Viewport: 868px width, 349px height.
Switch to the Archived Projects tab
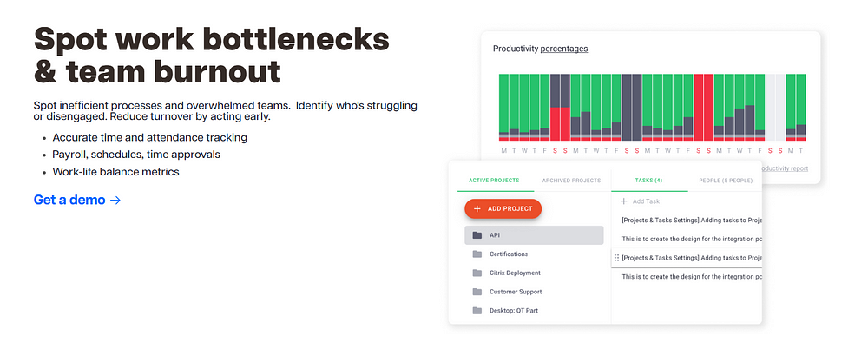(x=571, y=181)
